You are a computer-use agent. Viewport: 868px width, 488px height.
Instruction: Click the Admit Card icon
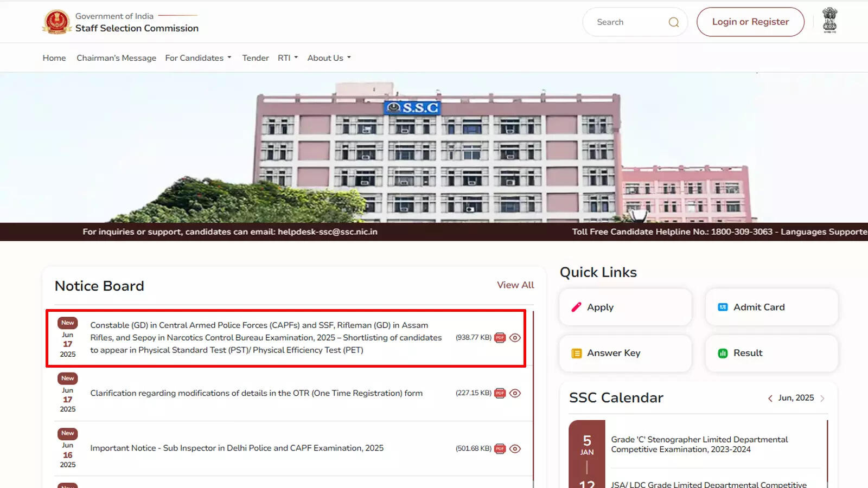coord(722,307)
